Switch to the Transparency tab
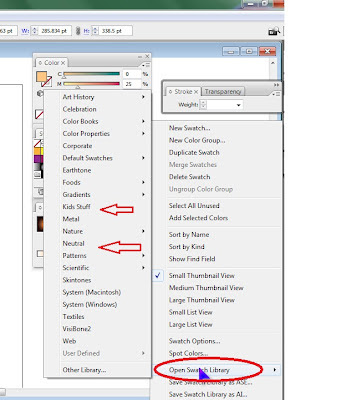The width and height of the screenshot is (362, 400). (x=223, y=91)
